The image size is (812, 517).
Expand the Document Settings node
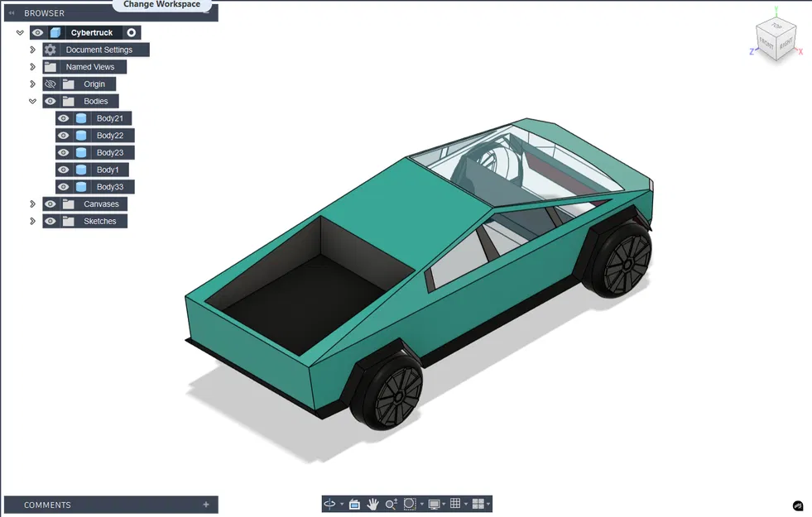point(31,49)
